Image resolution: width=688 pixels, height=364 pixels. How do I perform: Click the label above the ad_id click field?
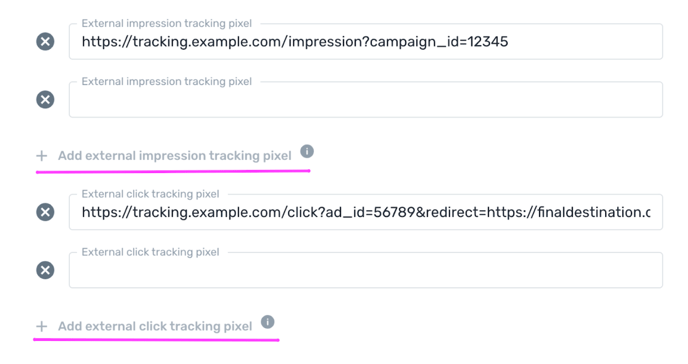tap(150, 194)
